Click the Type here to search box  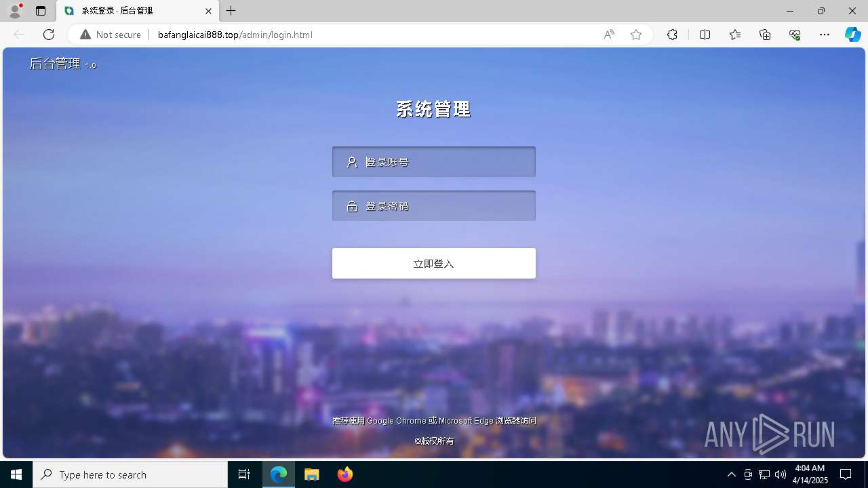[130, 474]
